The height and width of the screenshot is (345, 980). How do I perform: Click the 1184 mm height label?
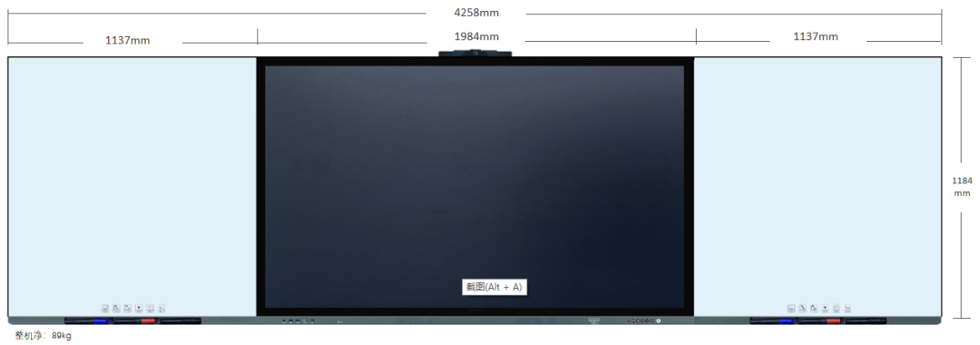pos(962,186)
